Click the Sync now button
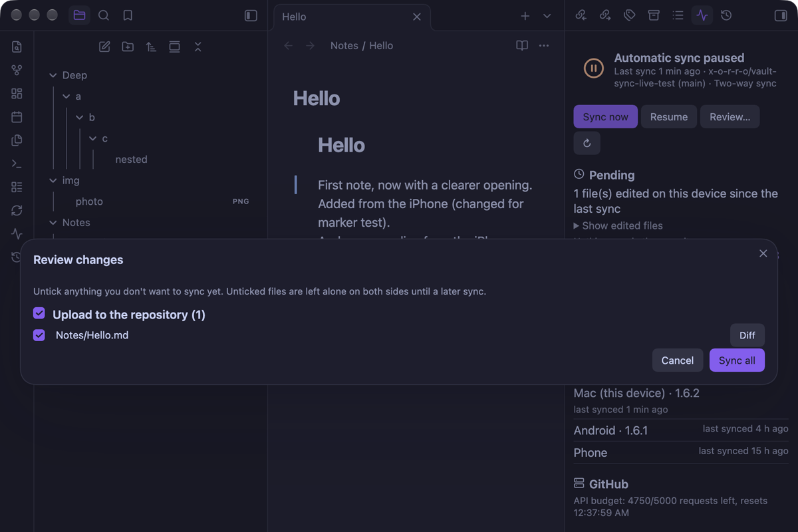This screenshot has height=532, width=798. [606, 116]
